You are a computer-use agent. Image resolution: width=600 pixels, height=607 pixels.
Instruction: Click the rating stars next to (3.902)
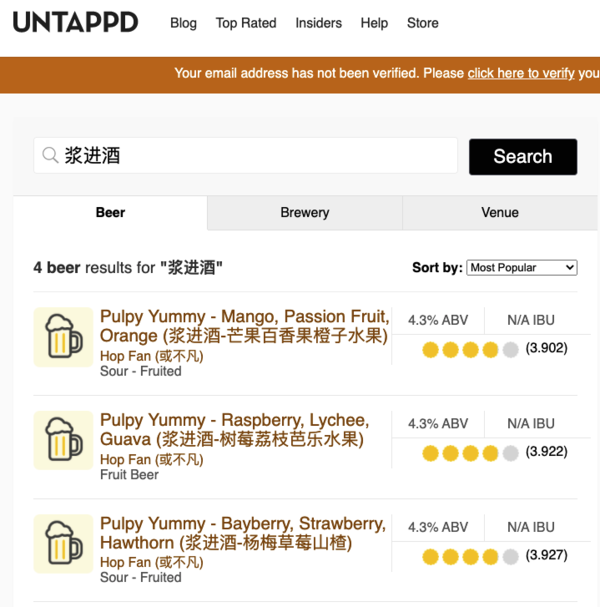point(470,350)
